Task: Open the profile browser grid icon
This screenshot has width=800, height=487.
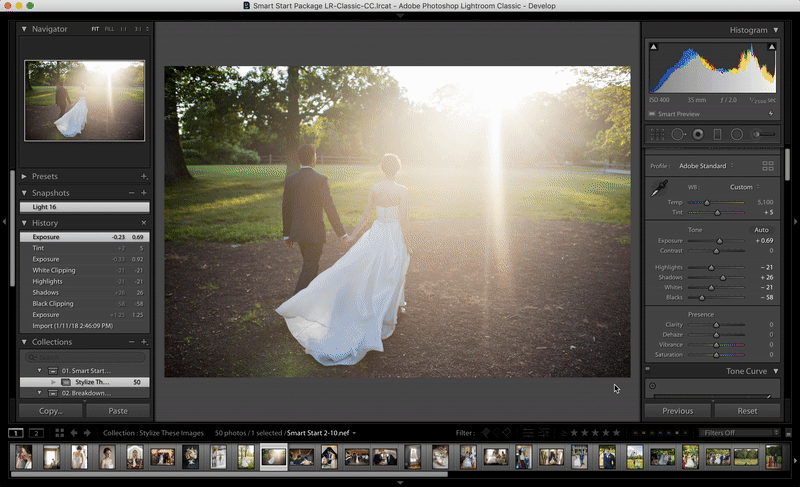Action: (x=768, y=165)
